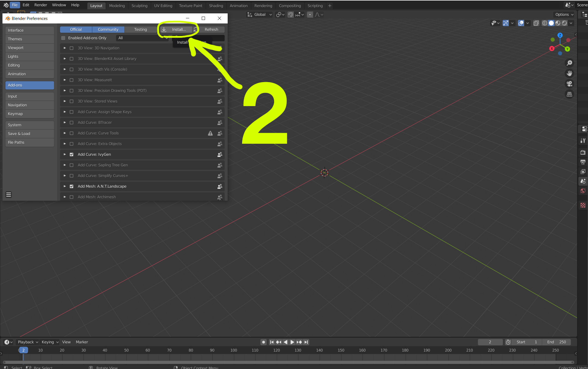Enable the 3D View: MeasureIt add-on
This screenshot has height=369, width=588.
(x=72, y=80)
